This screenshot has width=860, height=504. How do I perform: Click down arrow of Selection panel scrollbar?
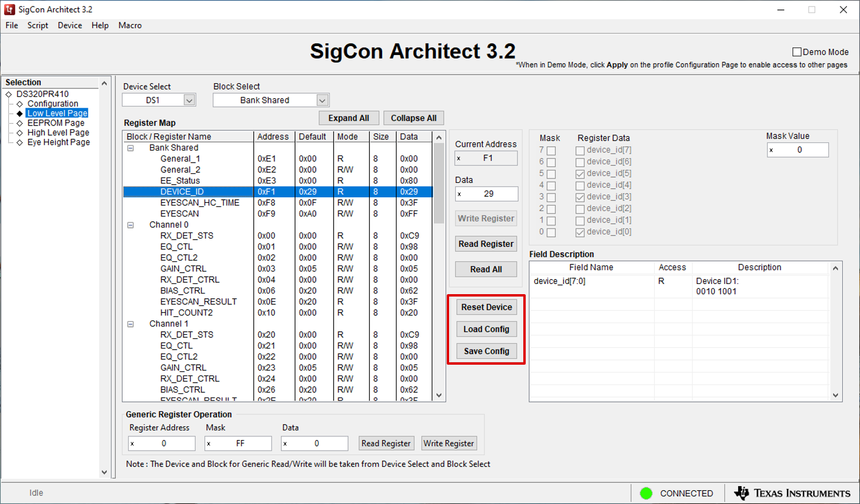coord(104,472)
